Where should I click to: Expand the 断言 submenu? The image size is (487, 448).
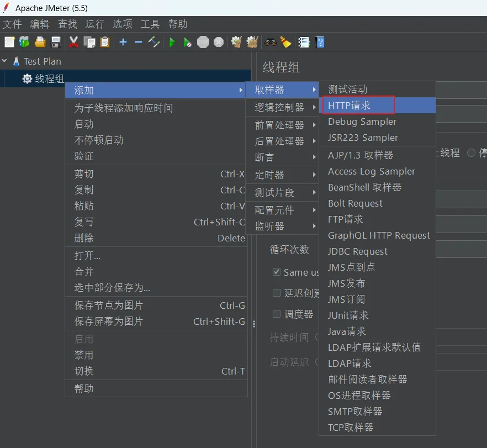click(x=282, y=157)
